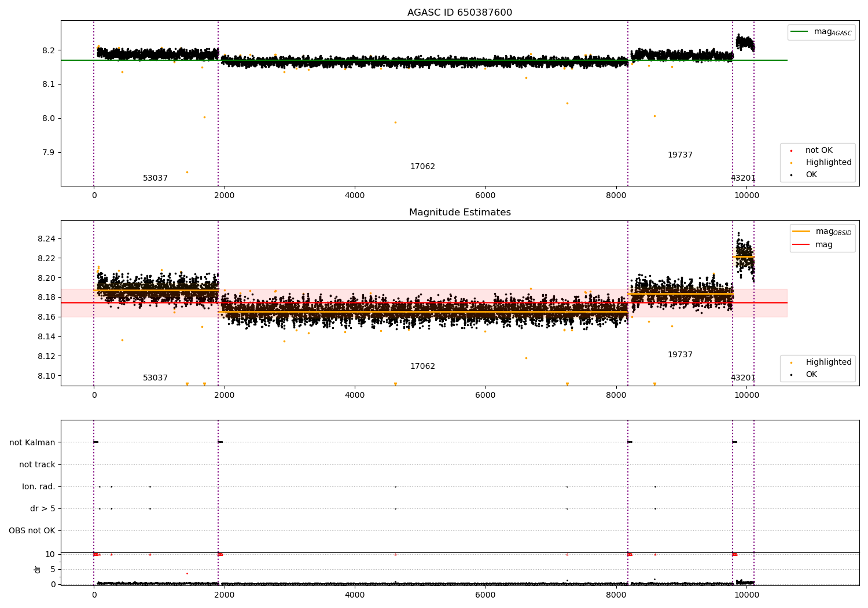Click the 'not Kalman' axis label

click(32, 442)
